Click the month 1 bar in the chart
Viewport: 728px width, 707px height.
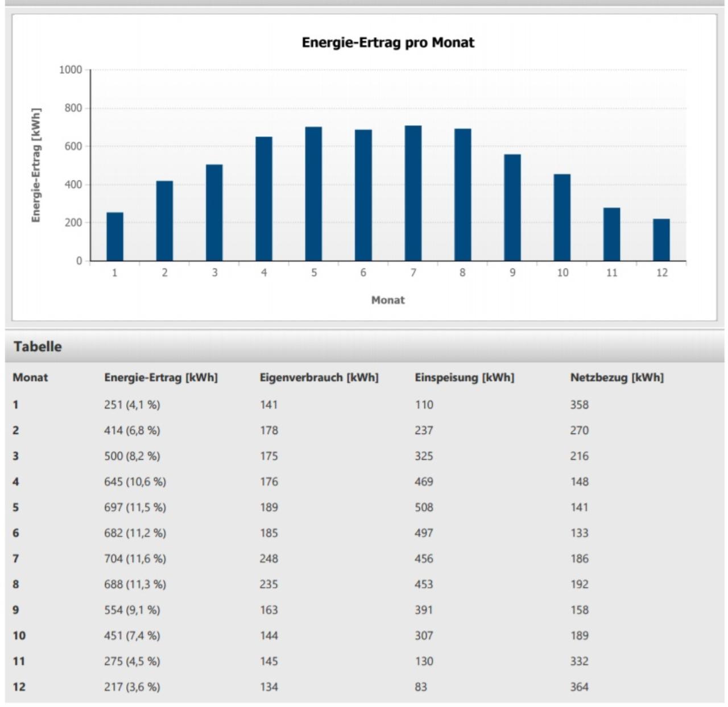coord(115,237)
